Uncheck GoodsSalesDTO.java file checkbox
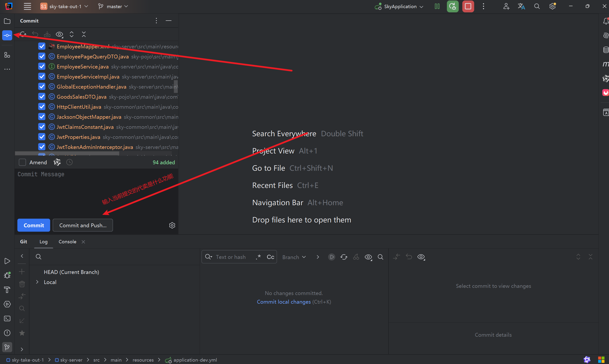Image resolution: width=609 pixels, height=364 pixels. [42, 97]
